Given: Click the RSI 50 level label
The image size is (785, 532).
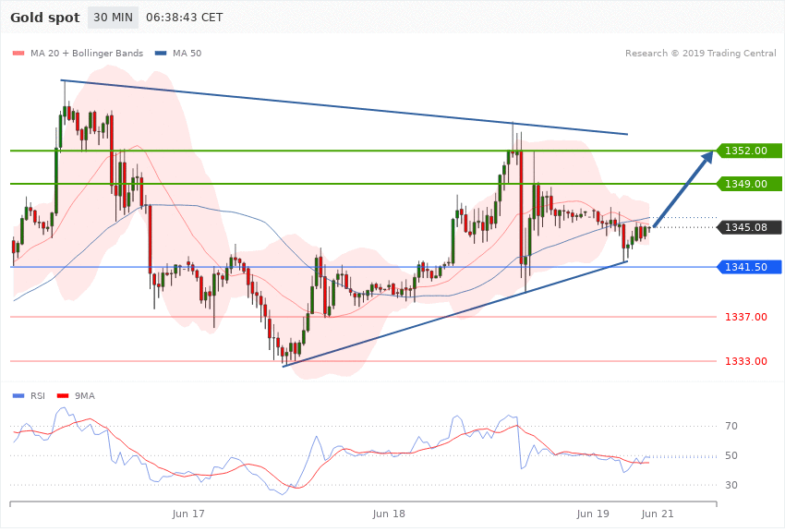Looking at the screenshot, I should click(x=731, y=455).
